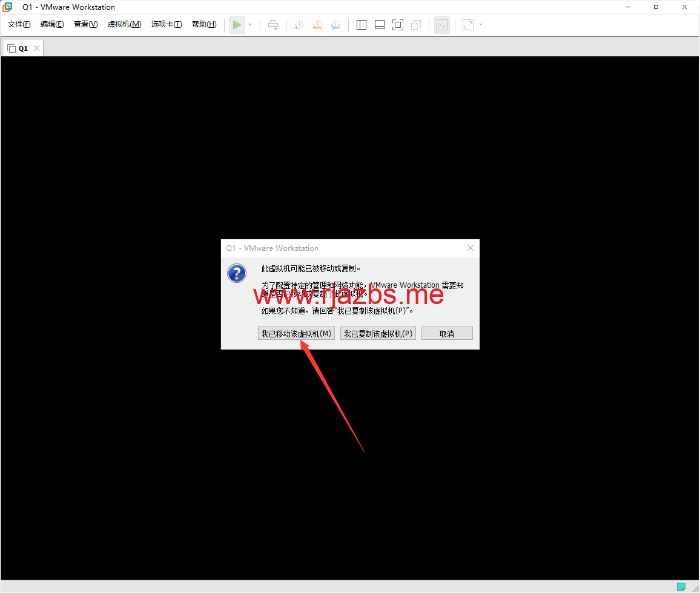
Task: Minimize the VMware Workstation window
Action: pos(628,7)
